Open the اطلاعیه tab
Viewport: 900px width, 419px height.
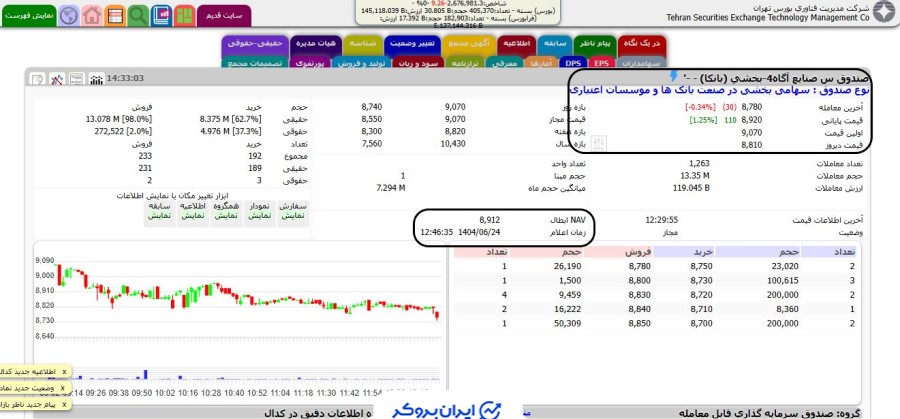517,44
